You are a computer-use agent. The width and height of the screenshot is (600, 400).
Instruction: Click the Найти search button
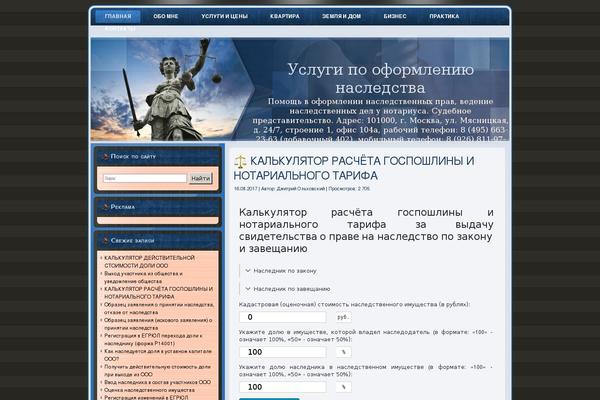(200, 178)
